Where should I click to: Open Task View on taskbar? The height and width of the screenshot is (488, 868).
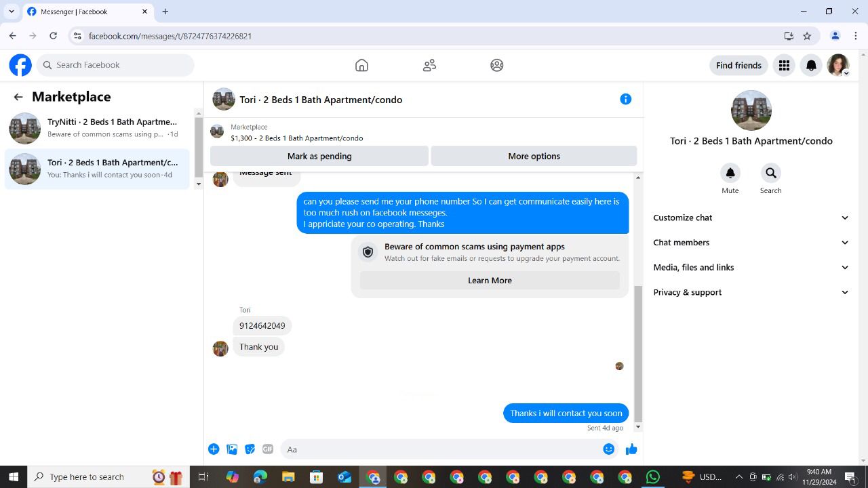coord(203,477)
